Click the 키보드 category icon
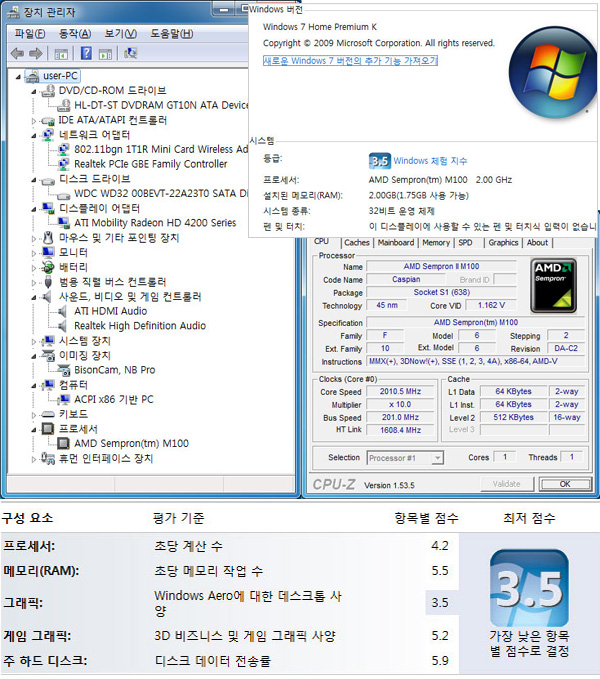This screenshot has width=600, height=679. coord(48,414)
